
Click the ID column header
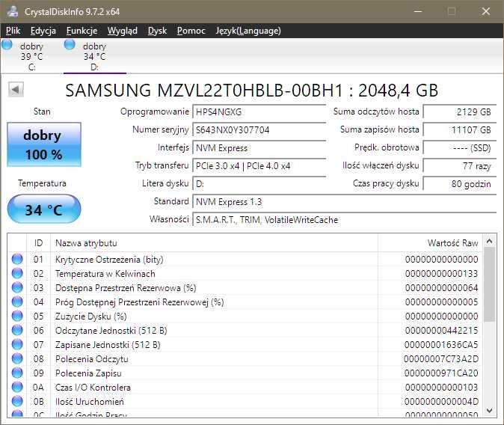pos(38,243)
